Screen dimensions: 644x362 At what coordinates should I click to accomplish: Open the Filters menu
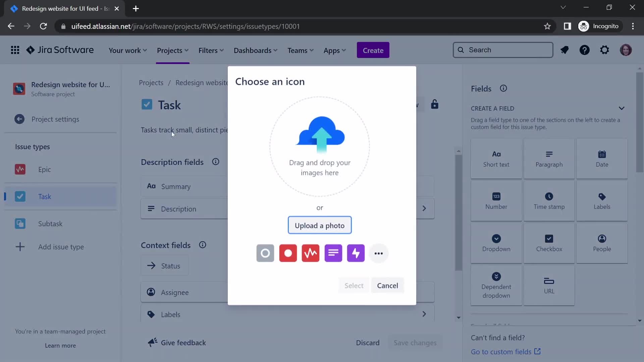point(208,50)
